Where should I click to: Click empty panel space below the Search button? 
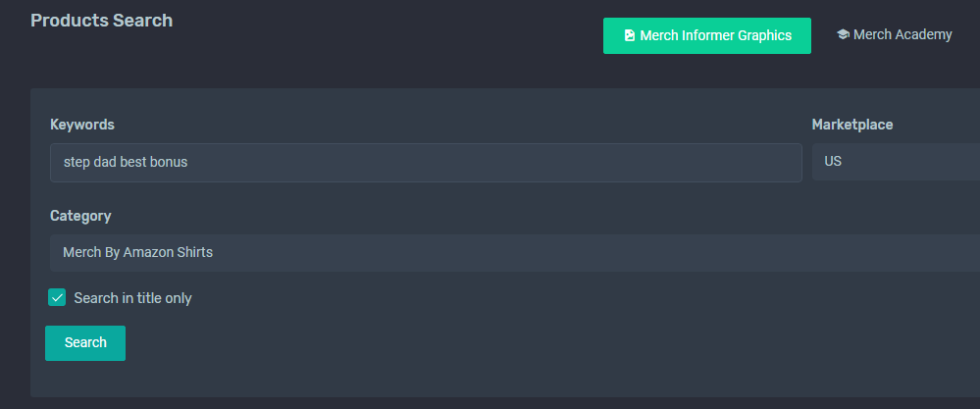(375, 378)
